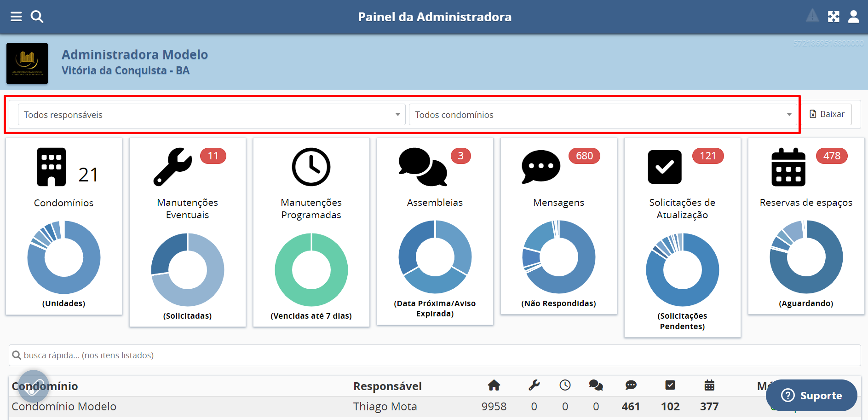
Task: Open Solicitações de Atualização checkmark icon
Action: [x=665, y=167]
